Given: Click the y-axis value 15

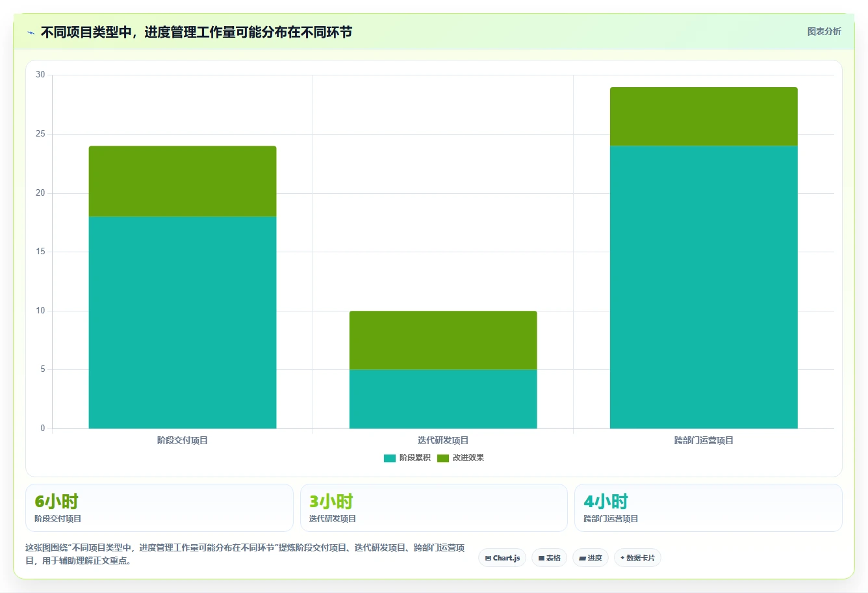Looking at the screenshot, I should click(40, 252).
